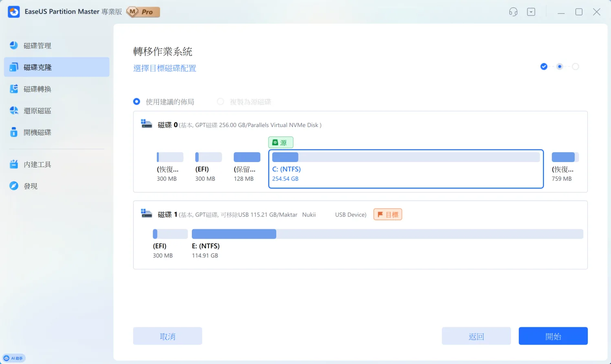Click the orange 目標 target tag
This screenshot has height=364, width=611.
(x=388, y=215)
